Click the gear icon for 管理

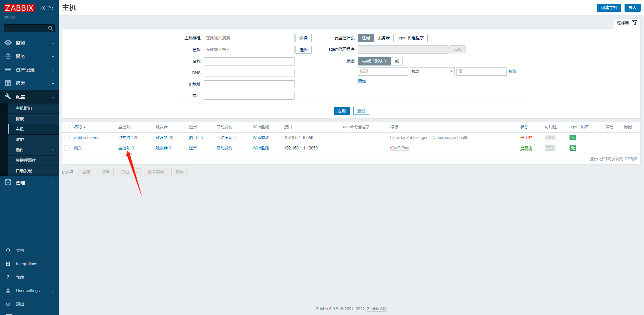(x=8, y=182)
